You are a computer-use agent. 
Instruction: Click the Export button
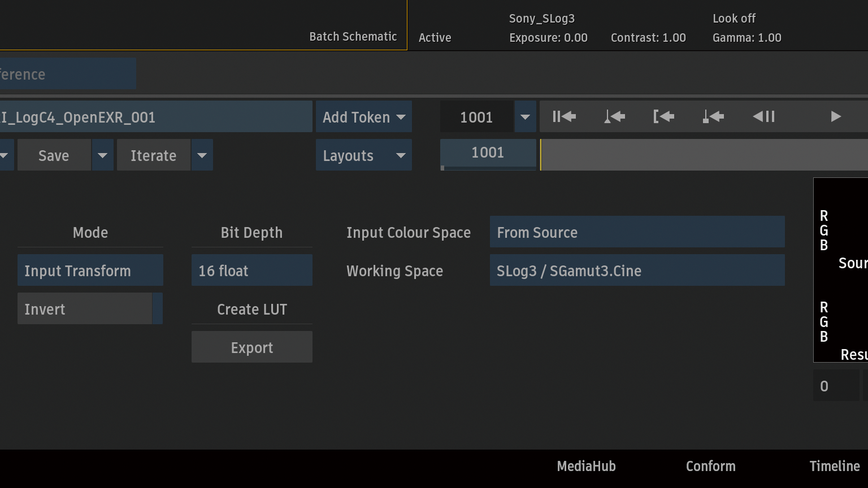[251, 347]
